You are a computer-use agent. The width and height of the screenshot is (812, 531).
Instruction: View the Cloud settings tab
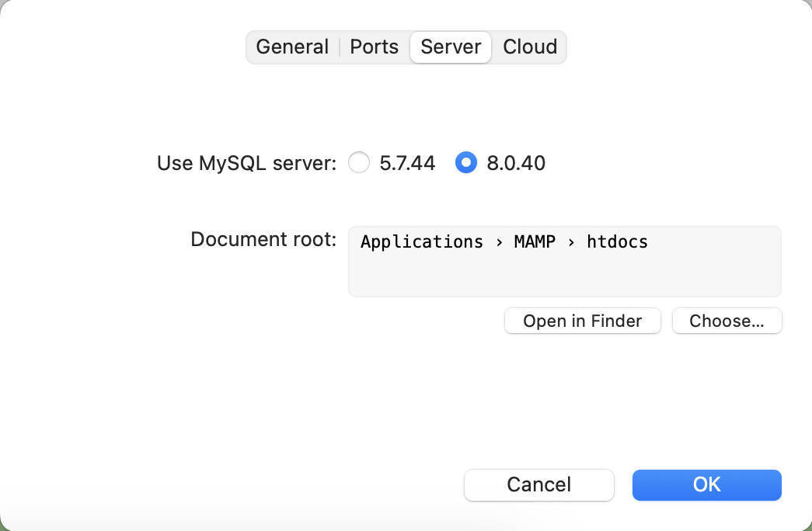coord(529,47)
